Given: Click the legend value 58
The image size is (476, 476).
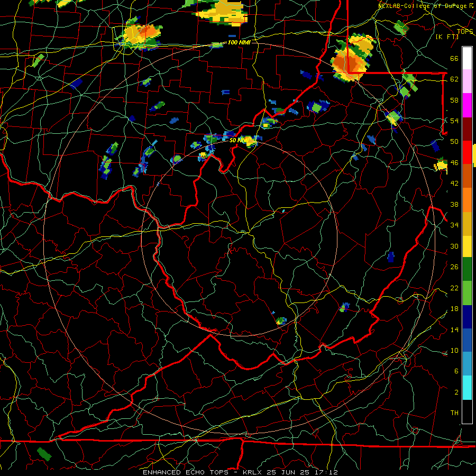Looking at the screenshot, I should [x=454, y=100].
